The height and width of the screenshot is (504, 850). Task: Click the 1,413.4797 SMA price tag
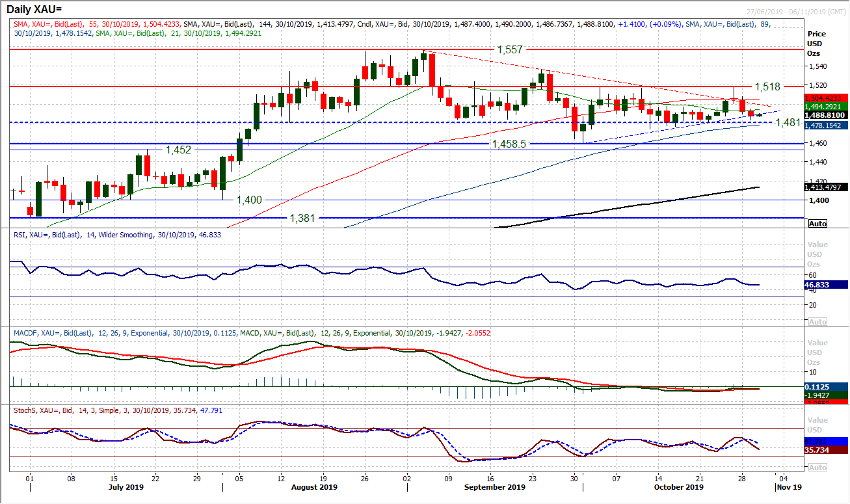pos(826,187)
